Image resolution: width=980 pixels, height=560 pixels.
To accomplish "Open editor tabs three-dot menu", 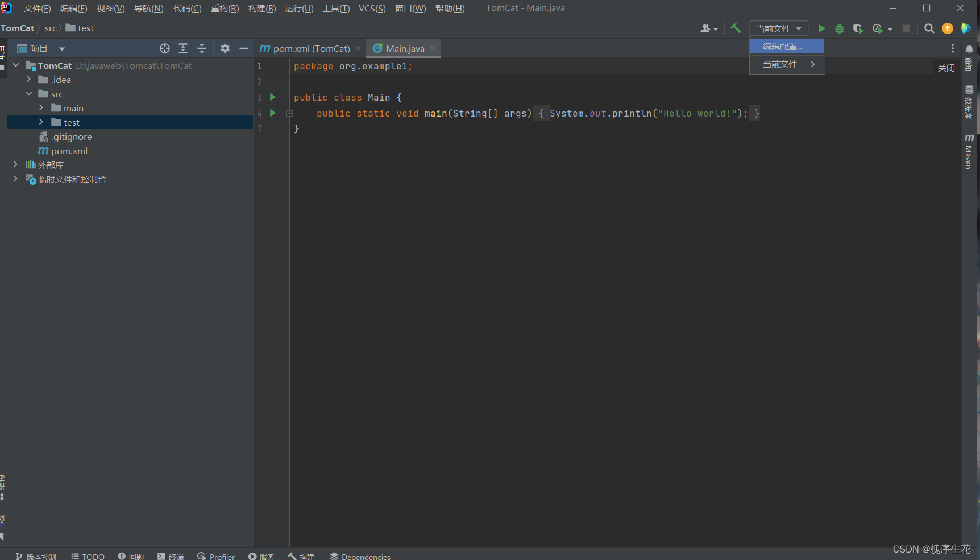I will tap(953, 48).
